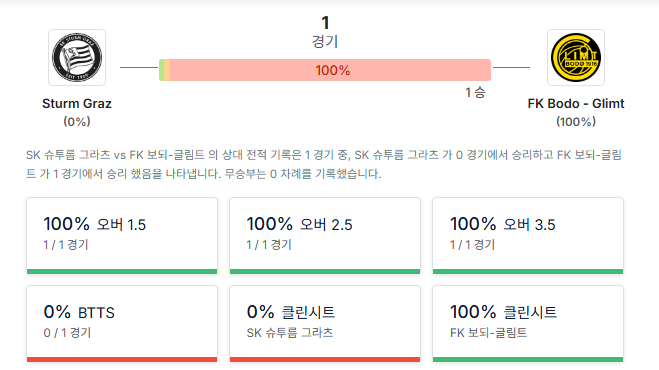Click the yellow draw segment of the bar

(x=167, y=70)
